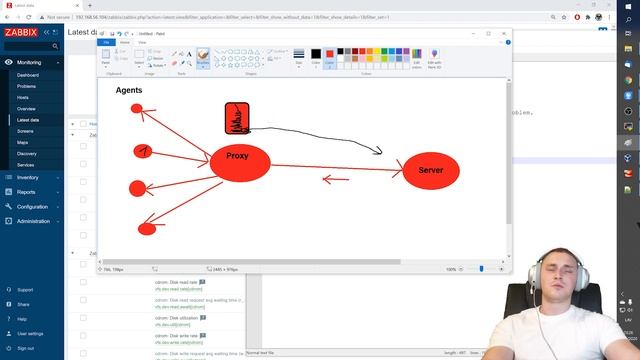Click the Copy command in Paint
640x360 pixels.
[121, 59]
